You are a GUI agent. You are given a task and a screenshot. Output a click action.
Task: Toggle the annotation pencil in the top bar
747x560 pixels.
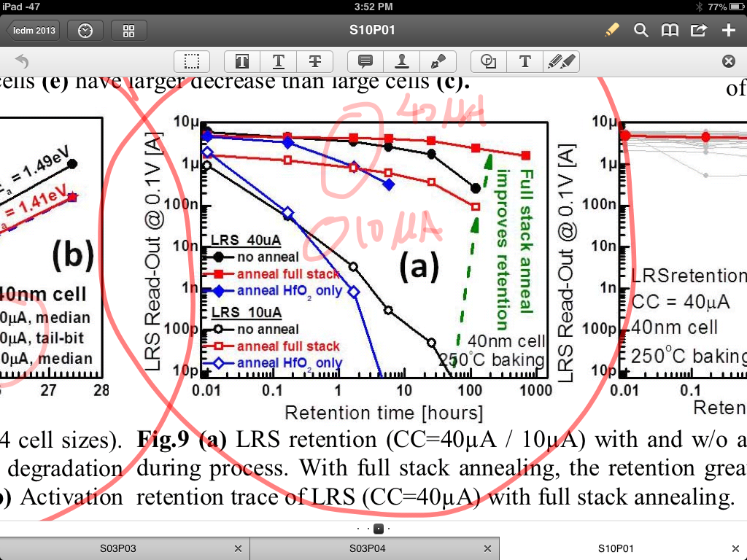pyautogui.click(x=611, y=30)
